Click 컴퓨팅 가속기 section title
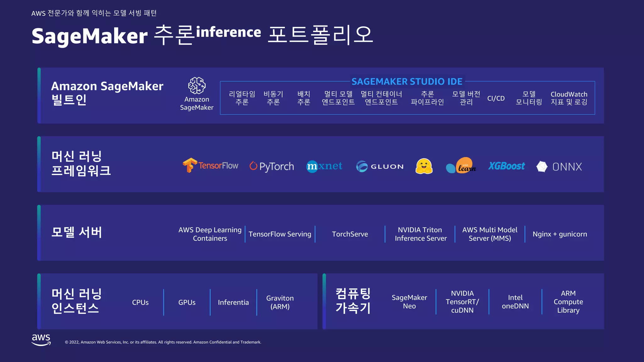This screenshot has height=362, width=644. coord(353,301)
